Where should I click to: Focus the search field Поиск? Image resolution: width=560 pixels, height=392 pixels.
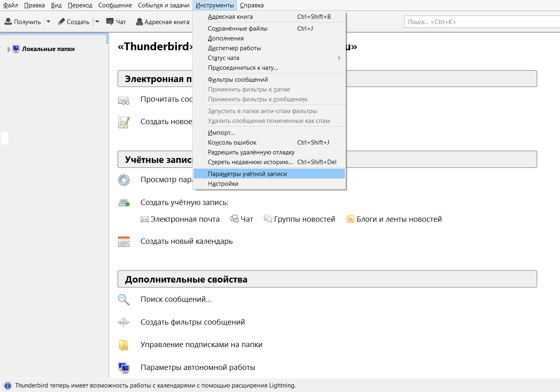point(482,22)
